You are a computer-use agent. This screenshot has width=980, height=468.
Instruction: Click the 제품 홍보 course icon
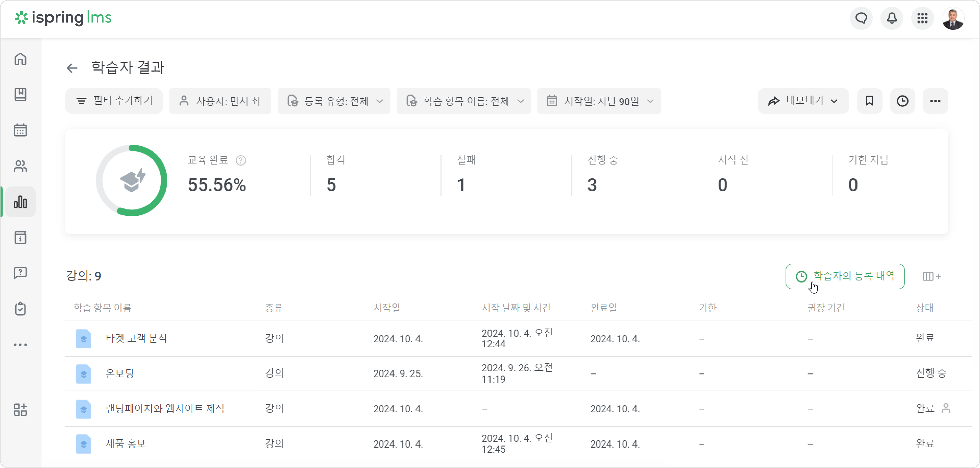(x=84, y=444)
